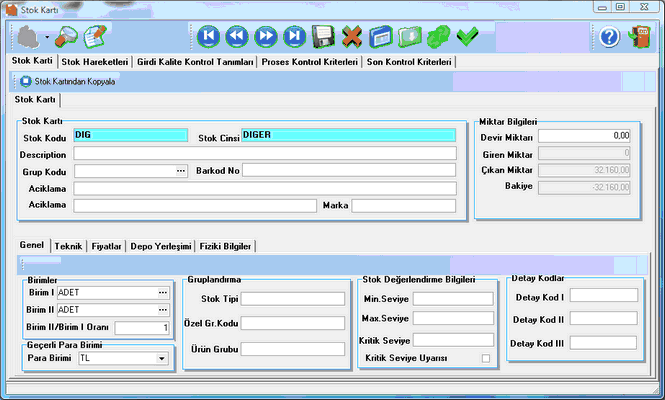Screen dimensions: 665x400
Task: Select the top Stok Kartı tab
Action: pyautogui.click(x=32, y=61)
